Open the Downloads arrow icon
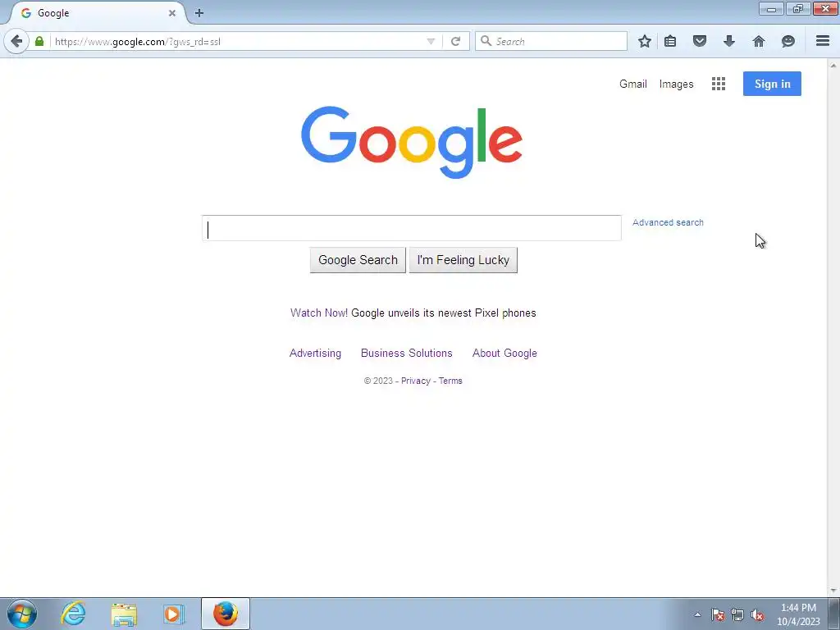 729,41
